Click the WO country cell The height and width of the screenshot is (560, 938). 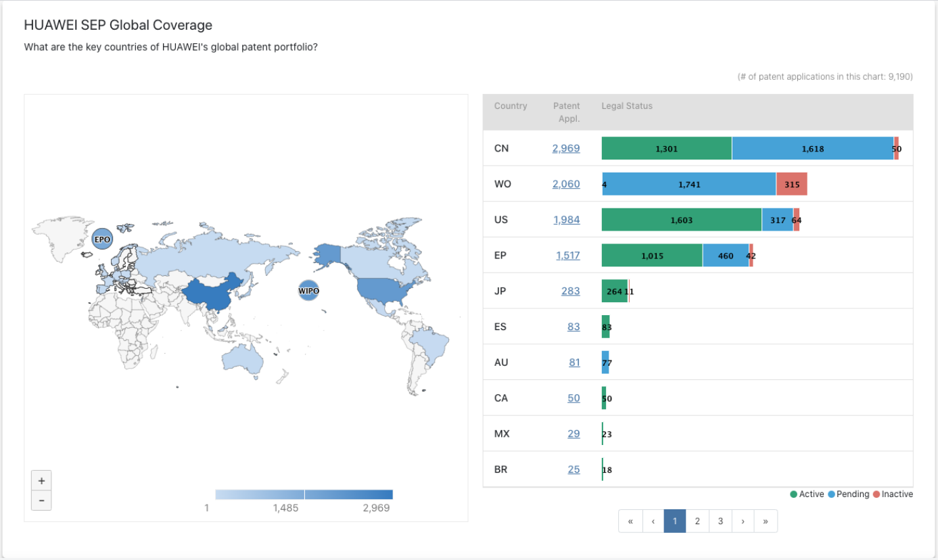coord(503,185)
